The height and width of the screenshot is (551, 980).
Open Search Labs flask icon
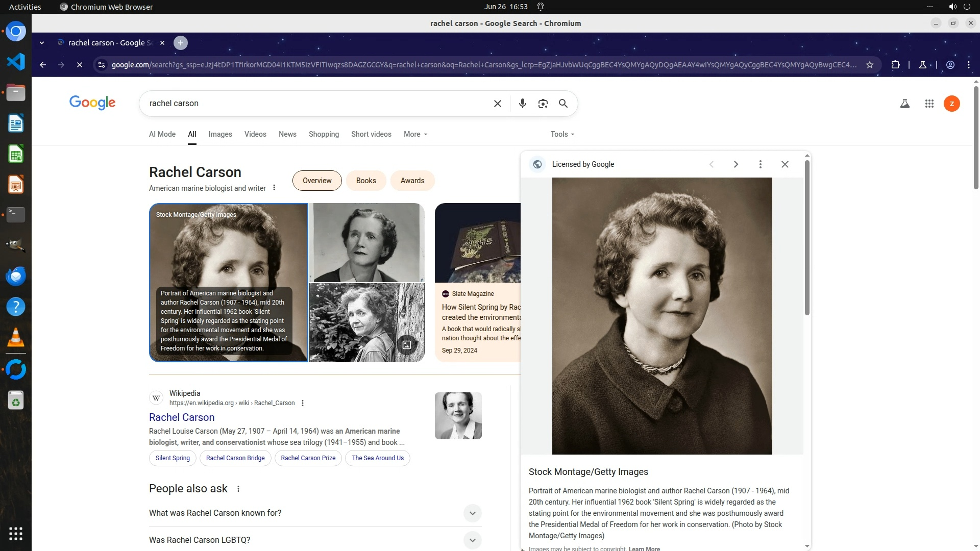click(x=904, y=104)
